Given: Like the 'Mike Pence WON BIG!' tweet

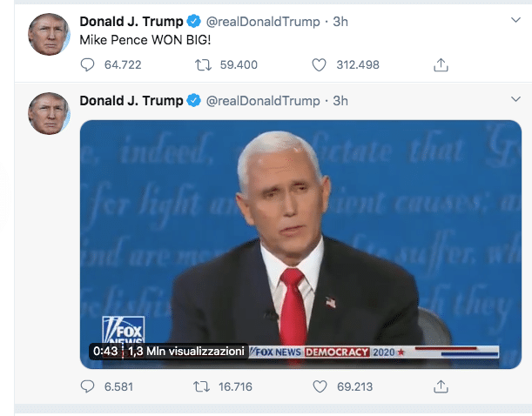Looking at the screenshot, I should pos(319,64).
